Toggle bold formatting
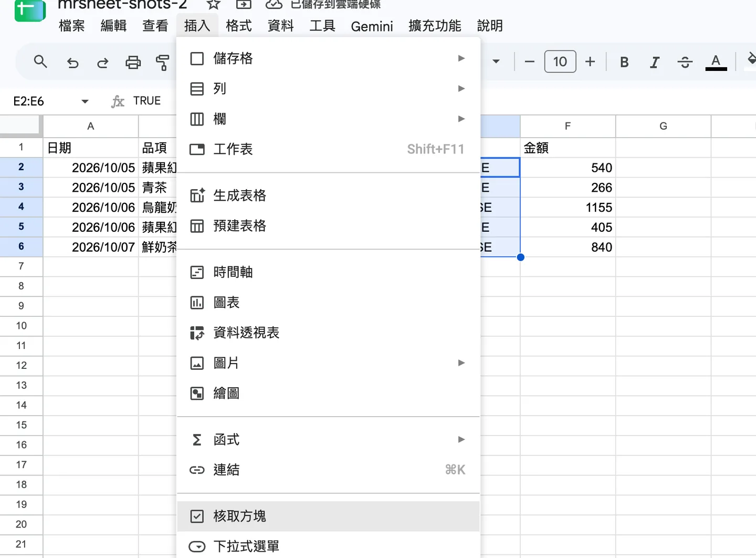 pyautogui.click(x=624, y=62)
